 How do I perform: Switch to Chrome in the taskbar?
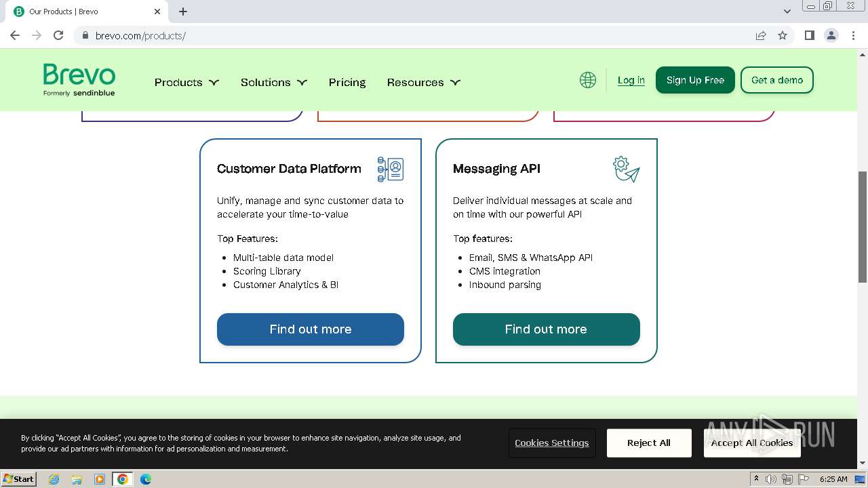point(123,479)
